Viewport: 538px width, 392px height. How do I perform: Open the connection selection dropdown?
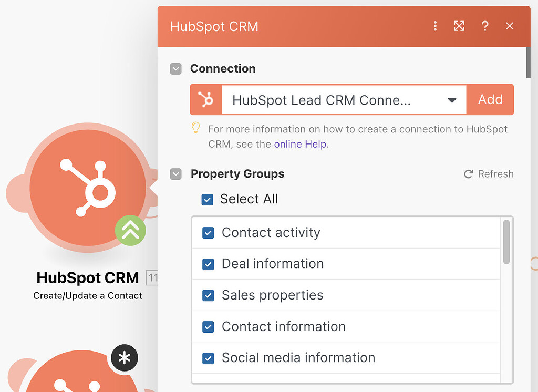pos(452,99)
